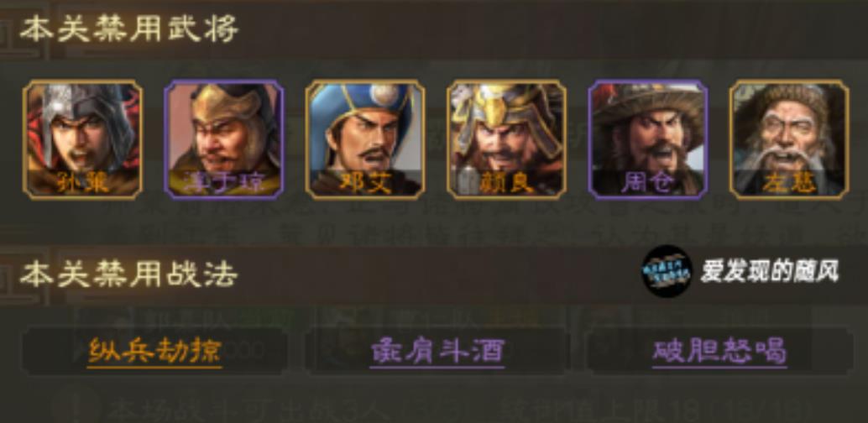Tap the 邓艾 orange name label
The height and width of the screenshot is (423, 868).
click(x=365, y=182)
